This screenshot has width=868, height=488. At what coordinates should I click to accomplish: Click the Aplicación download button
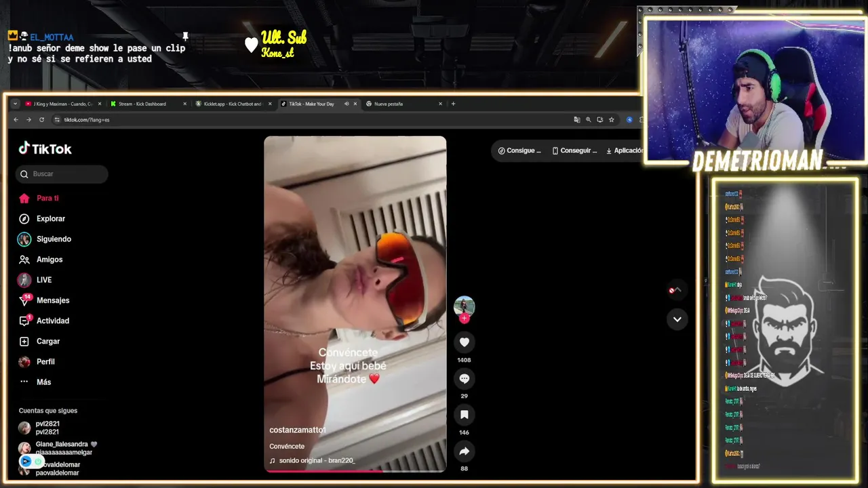pyautogui.click(x=624, y=150)
